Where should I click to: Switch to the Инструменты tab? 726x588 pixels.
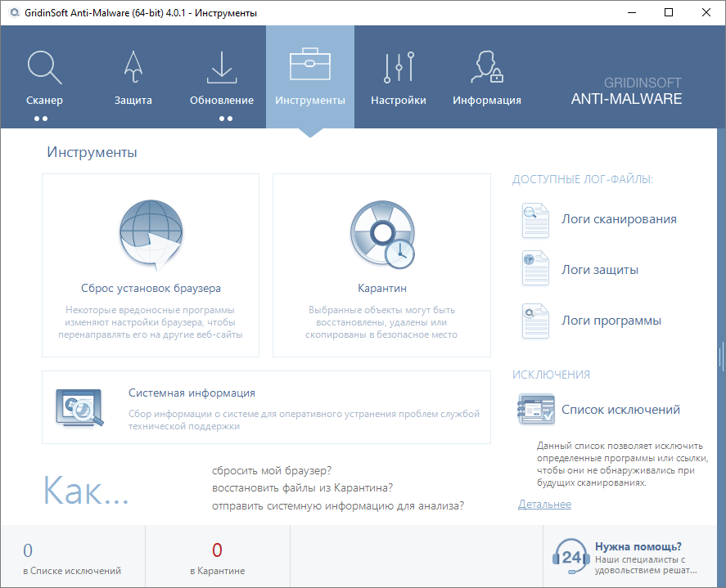310,77
